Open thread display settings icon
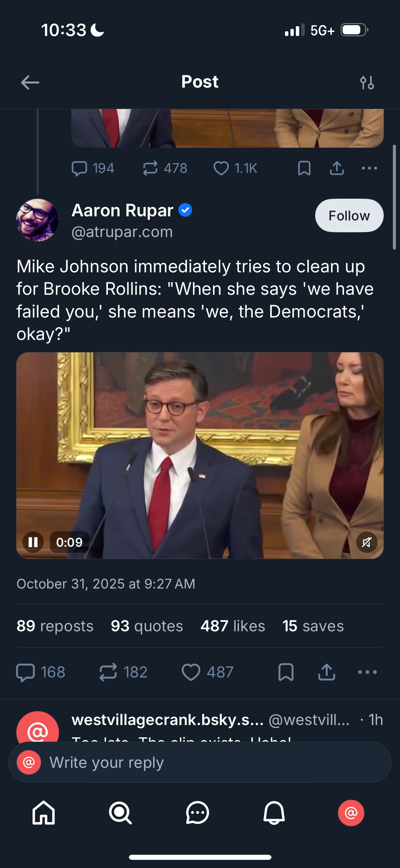Image resolution: width=400 pixels, height=868 pixels. (x=367, y=83)
